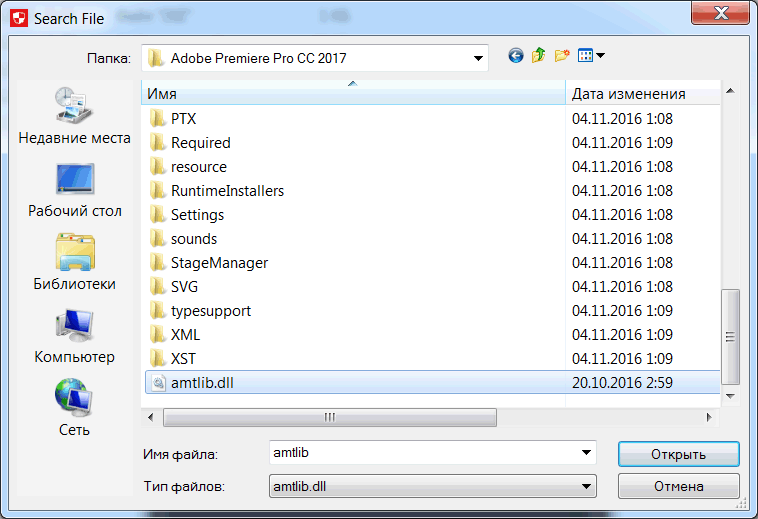Expand the Имя файла dropdown list
Screen dimensions: 758x519
[x=586, y=453]
